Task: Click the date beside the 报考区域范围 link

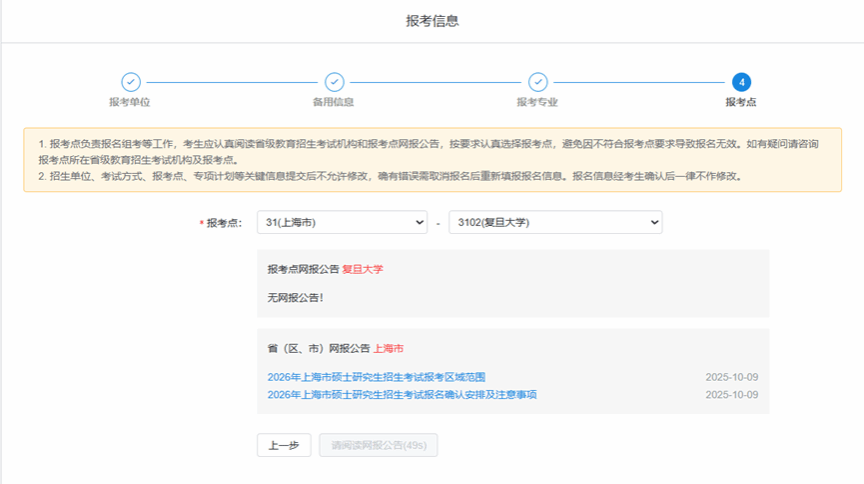Action: 732,377
